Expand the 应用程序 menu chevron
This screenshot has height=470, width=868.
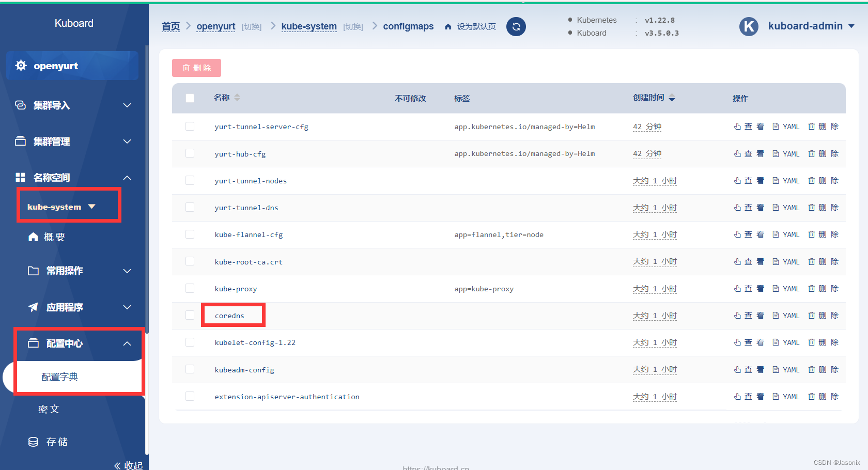tap(127, 307)
